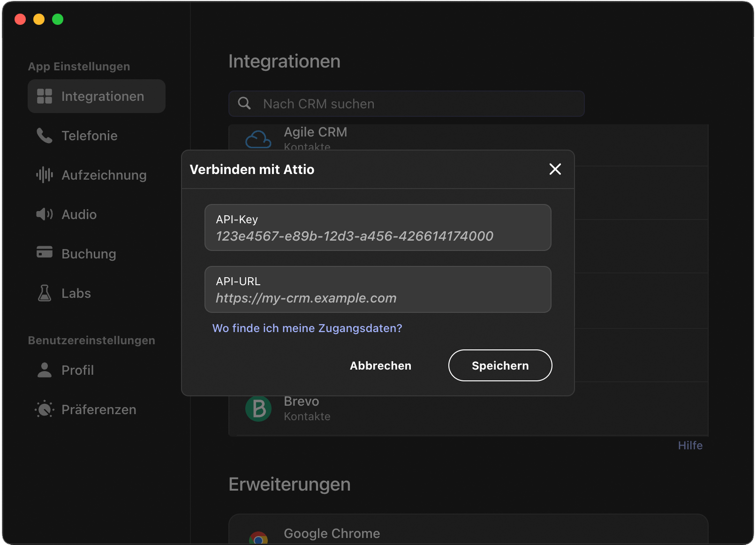Click the search magnifier icon

(x=244, y=103)
